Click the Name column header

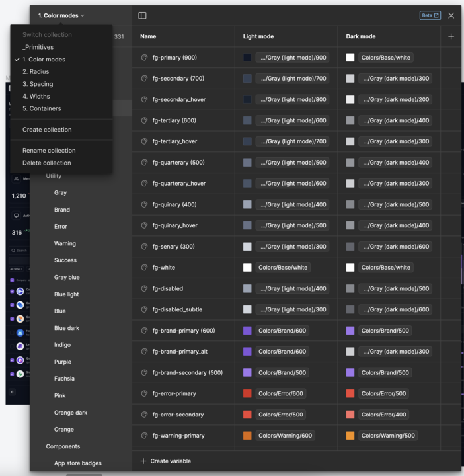[x=148, y=36]
